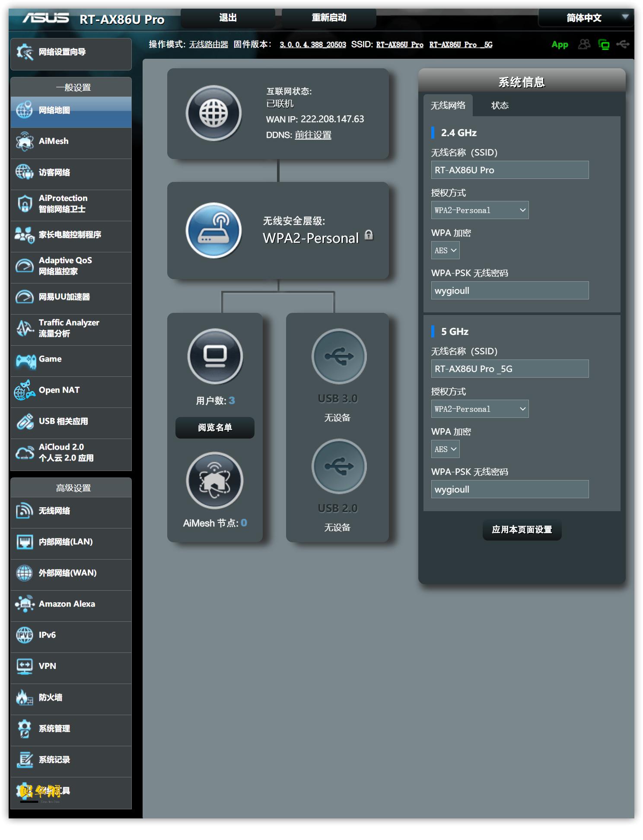
Task: Switch to the 状态 tab in 系统信息
Action: pos(500,105)
